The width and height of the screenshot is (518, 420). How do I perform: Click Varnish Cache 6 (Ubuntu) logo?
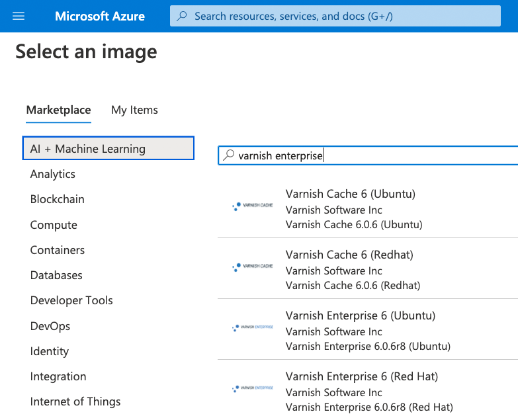[x=253, y=206]
